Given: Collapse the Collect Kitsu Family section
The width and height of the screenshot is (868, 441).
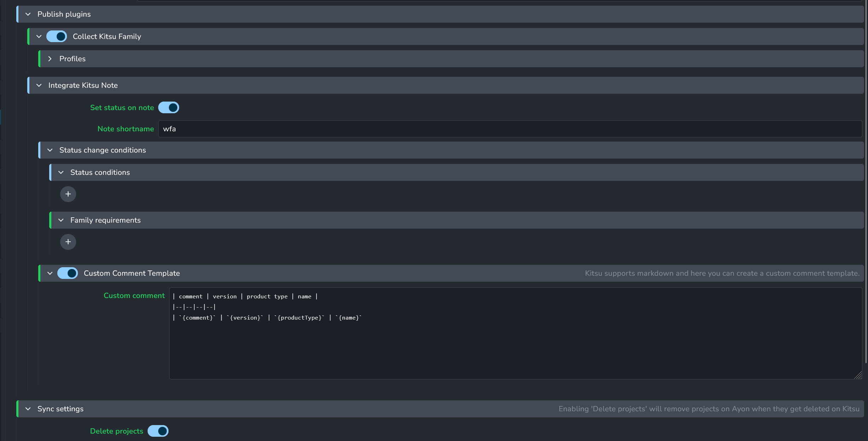Looking at the screenshot, I should [39, 36].
